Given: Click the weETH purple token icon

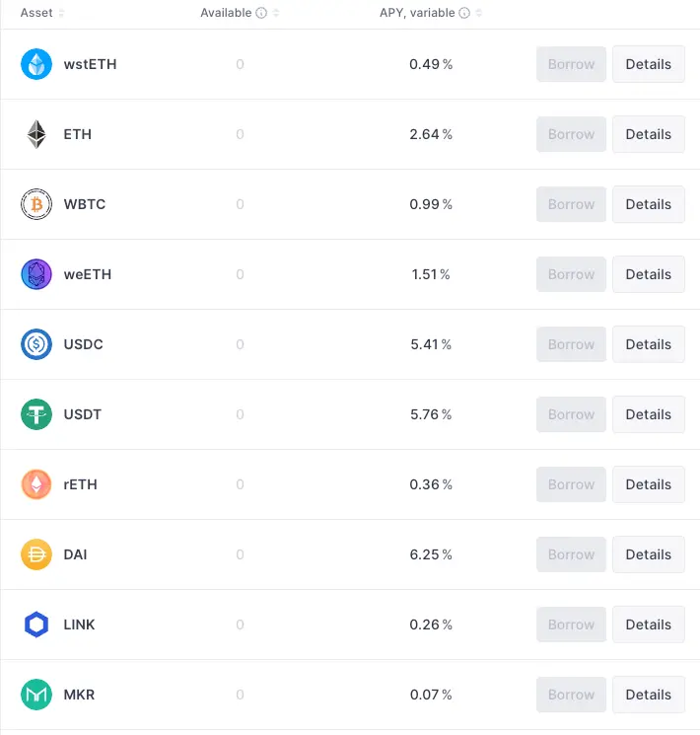Looking at the screenshot, I should click(36, 274).
